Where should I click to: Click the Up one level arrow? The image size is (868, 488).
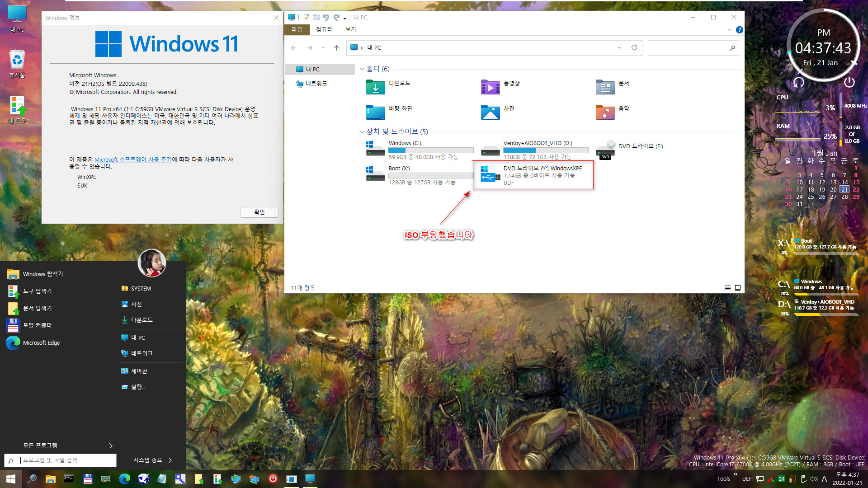click(x=336, y=47)
